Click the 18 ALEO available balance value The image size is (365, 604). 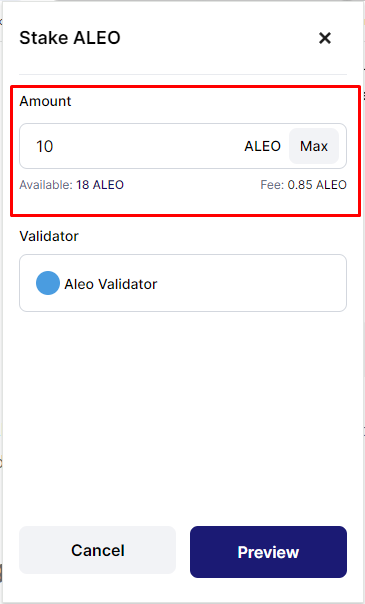point(100,185)
